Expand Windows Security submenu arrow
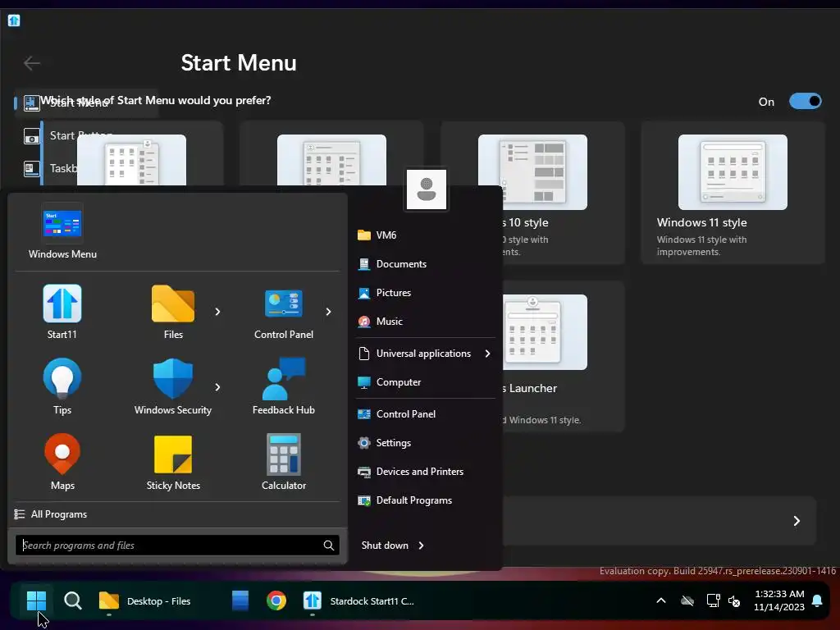 (217, 387)
